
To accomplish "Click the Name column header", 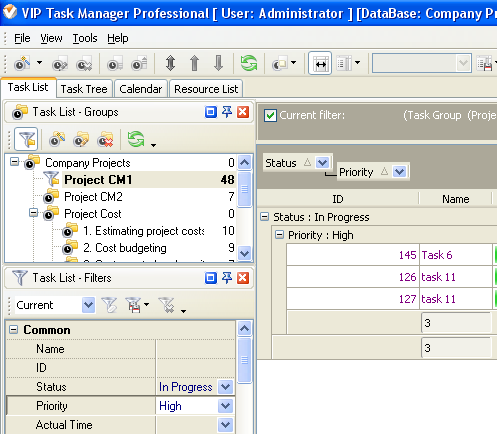I will 455,199.
